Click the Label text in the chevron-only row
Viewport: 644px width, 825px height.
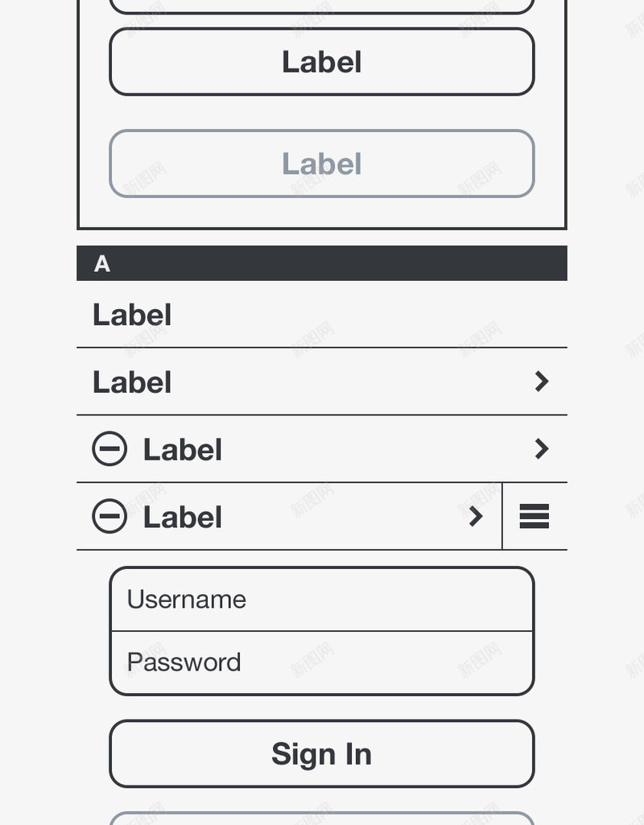pyautogui.click(x=132, y=382)
